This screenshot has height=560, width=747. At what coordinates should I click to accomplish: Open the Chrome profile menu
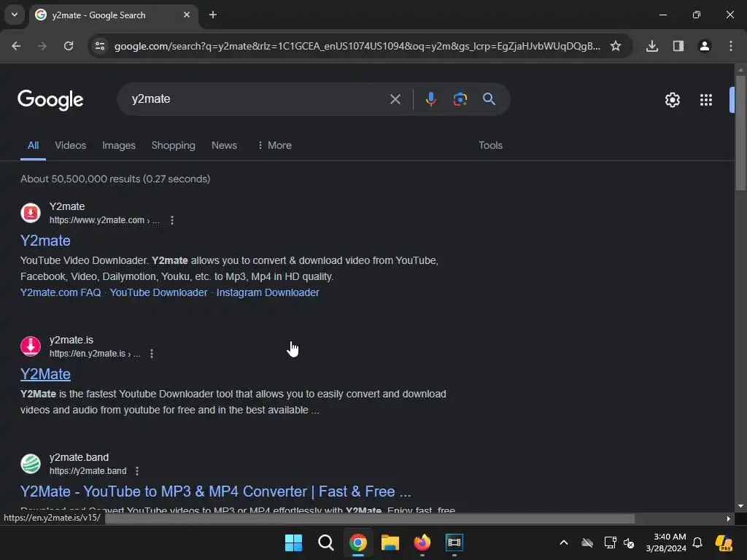[705, 46]
